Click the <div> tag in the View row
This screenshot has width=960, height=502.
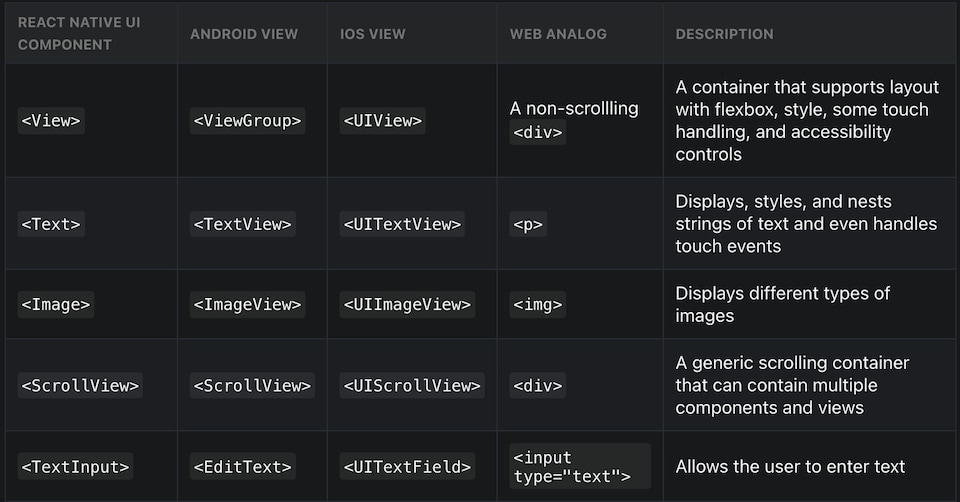(x=538, y=132)
